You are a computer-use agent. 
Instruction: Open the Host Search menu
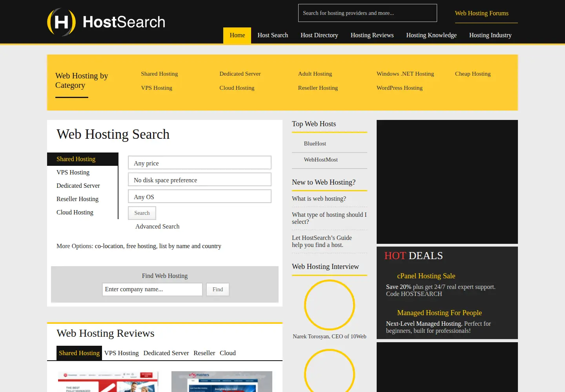[x=273, y=35]
